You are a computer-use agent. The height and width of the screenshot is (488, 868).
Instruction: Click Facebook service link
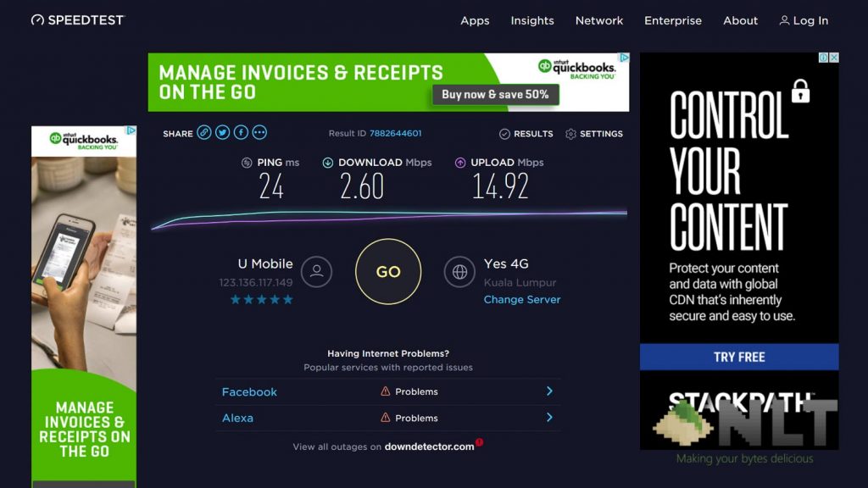(249, 391)
